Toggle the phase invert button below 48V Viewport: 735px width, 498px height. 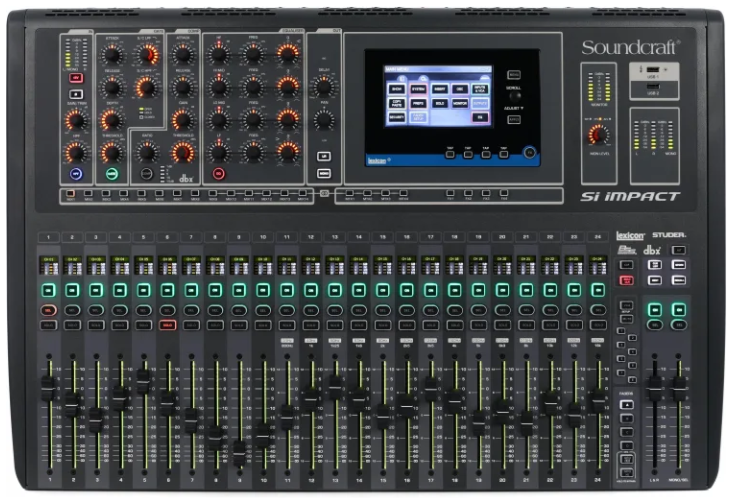76,94
